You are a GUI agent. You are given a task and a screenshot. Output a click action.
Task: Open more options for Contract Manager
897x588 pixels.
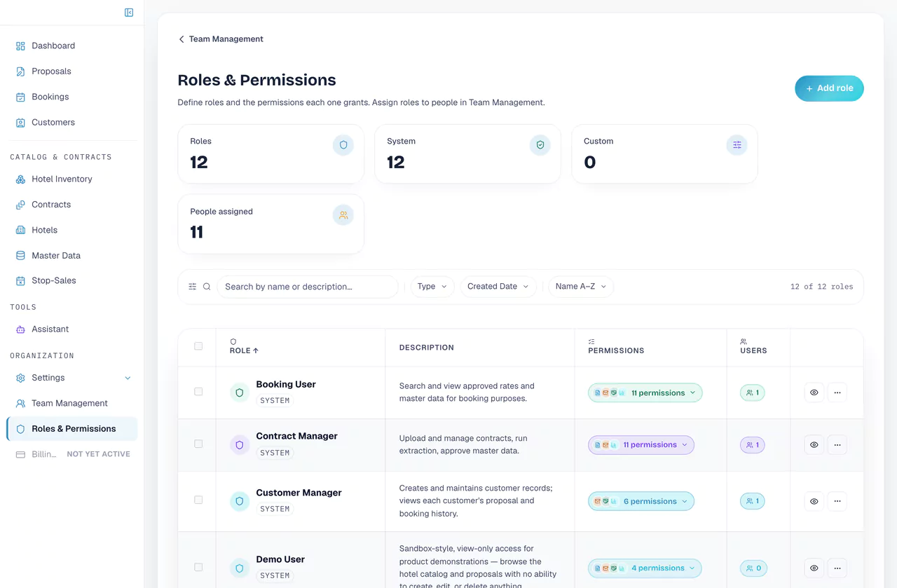pos(837,444)
